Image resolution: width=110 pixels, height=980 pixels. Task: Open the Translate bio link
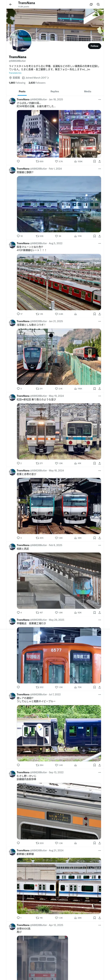point(15,73)
